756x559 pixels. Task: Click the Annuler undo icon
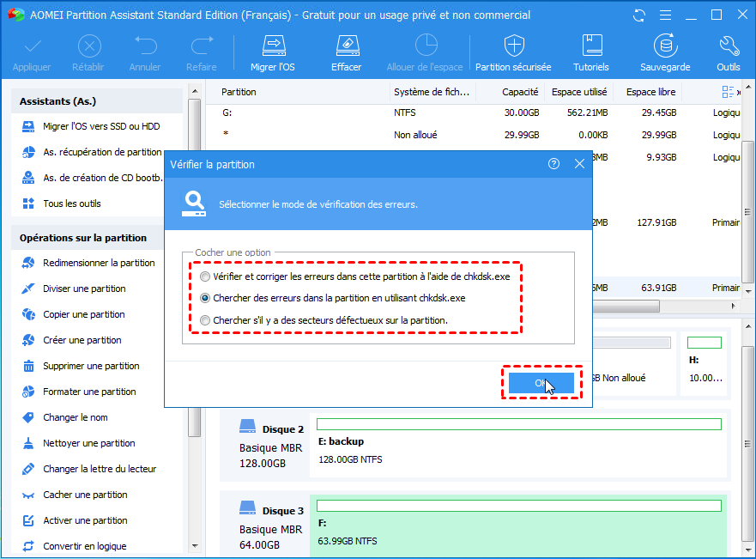coord(145,53)
